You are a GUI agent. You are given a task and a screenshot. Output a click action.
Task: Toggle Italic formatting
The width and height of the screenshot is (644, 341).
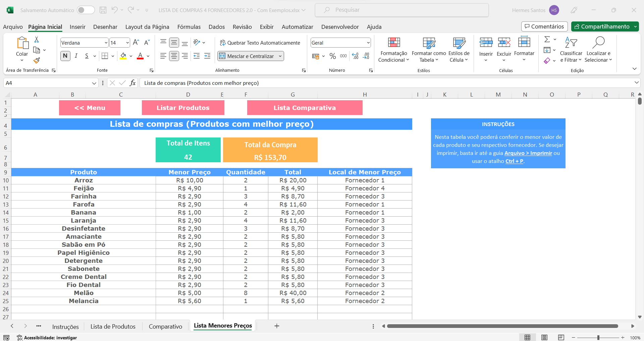pyautogui.click(x=76, y=56)
